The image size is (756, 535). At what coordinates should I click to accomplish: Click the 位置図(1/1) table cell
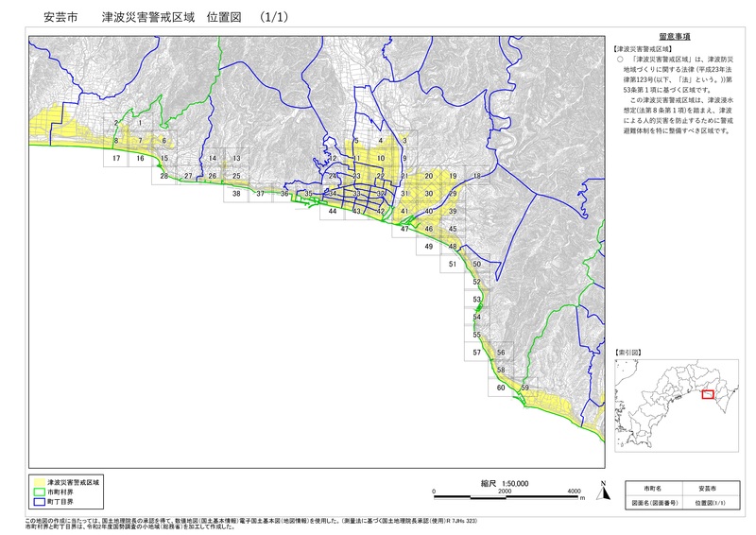click(706, 503)
